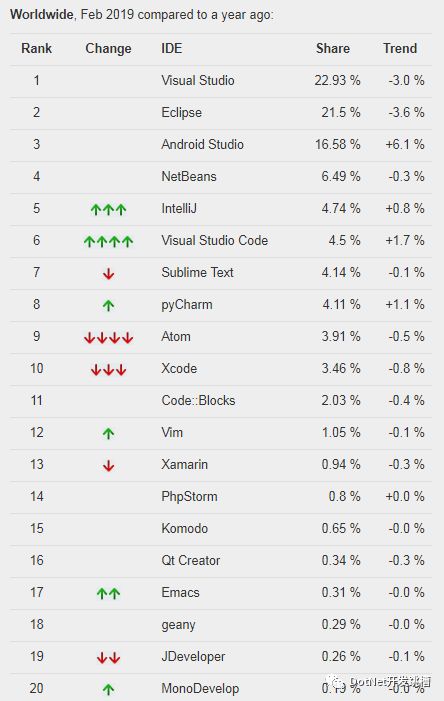The image size is (444, 701).
Task: Click the Change column header
Action: click(x=108, y=49)
